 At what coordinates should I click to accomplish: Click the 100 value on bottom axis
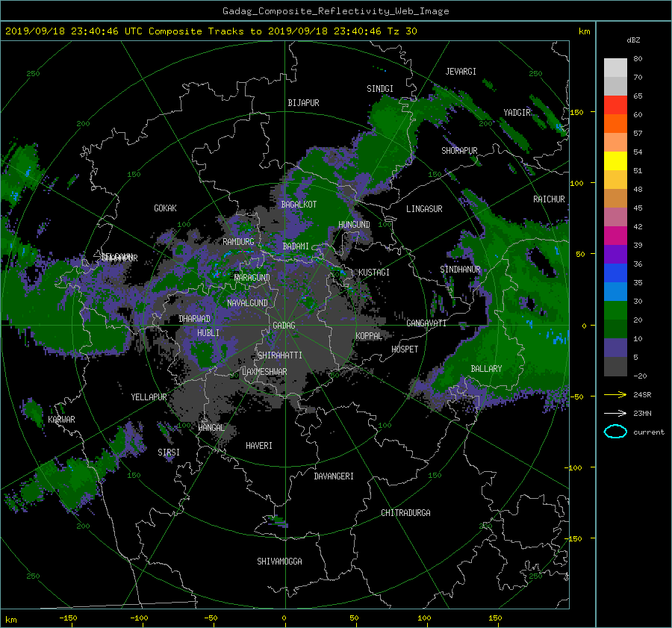pyautogui.click(x=424, y=618)
